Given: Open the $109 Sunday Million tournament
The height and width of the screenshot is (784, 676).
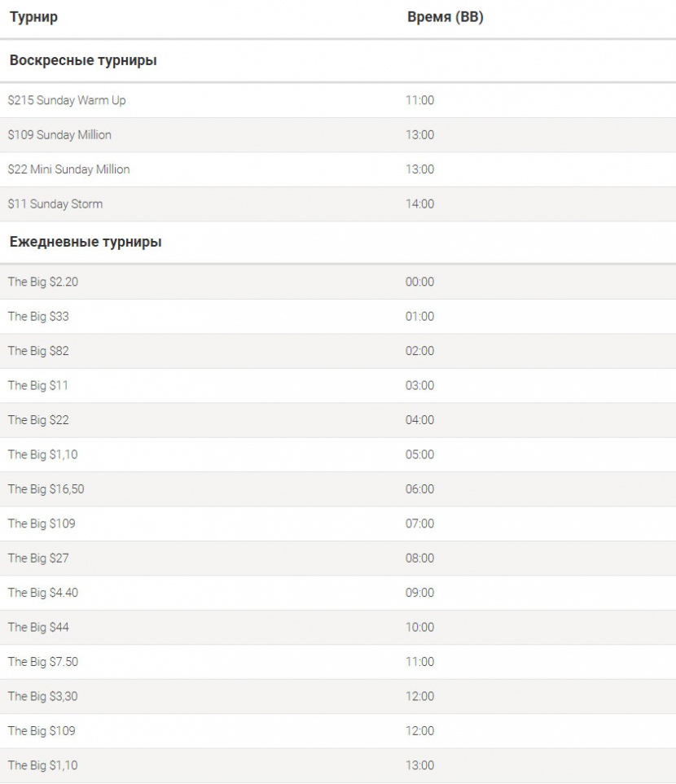Looking at the screenshot, I should coord(59,134).
